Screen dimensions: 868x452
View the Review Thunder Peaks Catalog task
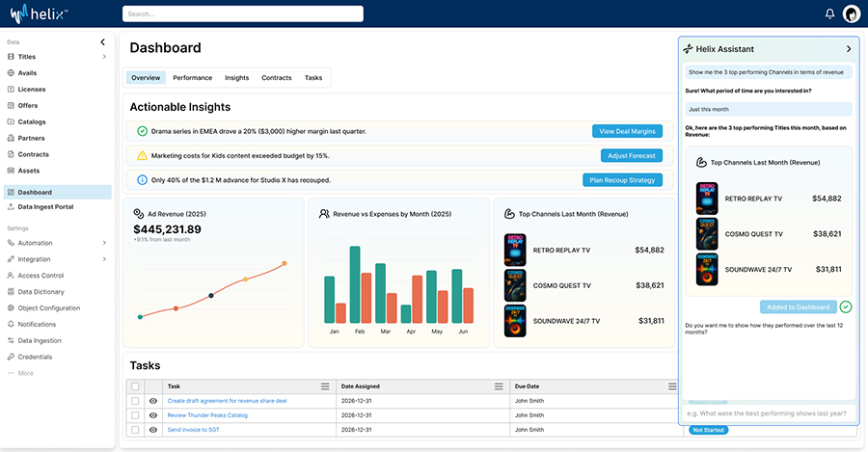(x=152, y=415)
